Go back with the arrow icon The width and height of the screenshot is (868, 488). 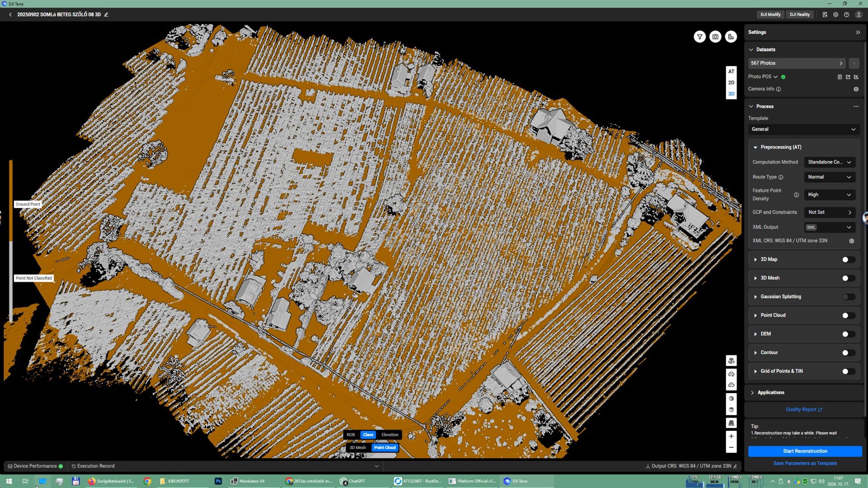point(10,14)
